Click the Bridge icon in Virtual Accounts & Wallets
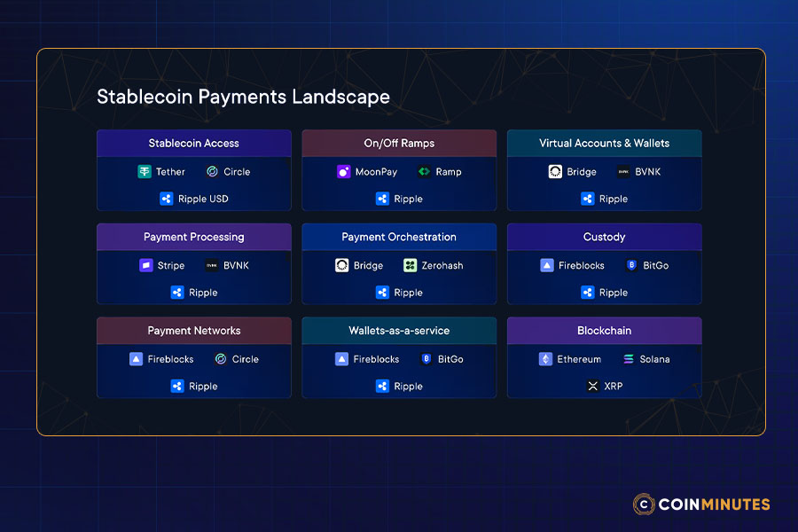The width and height of the screenshot is (798, 532). 555,172
